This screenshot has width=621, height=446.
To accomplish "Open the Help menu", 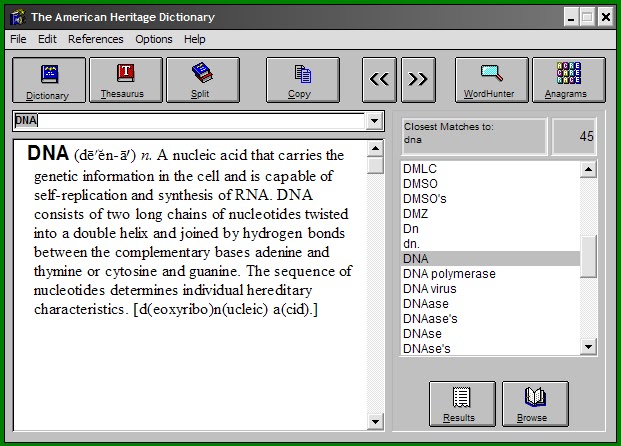I will (194, 39).
